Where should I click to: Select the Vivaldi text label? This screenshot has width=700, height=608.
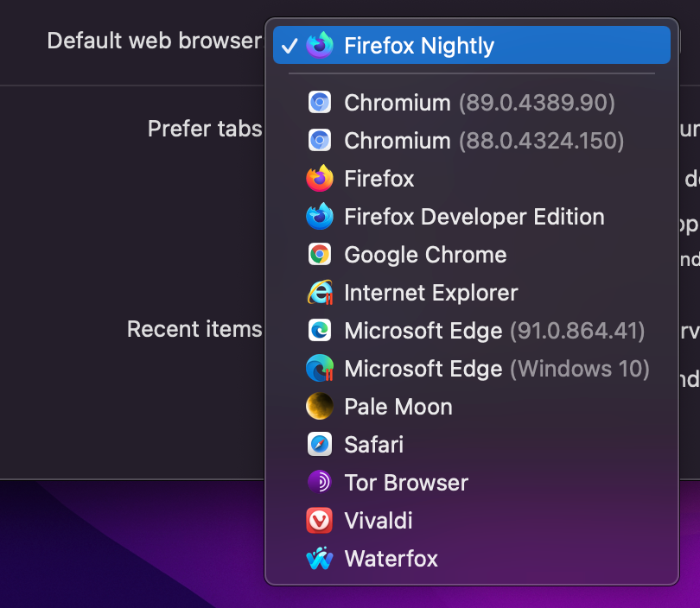[x=379, y=521]
